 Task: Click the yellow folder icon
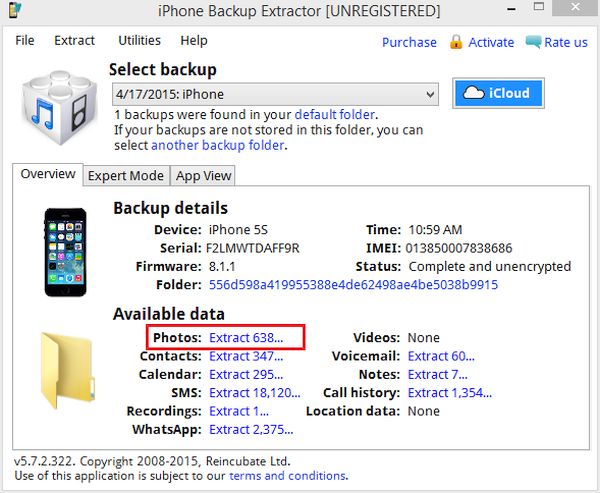pos(67,370)
